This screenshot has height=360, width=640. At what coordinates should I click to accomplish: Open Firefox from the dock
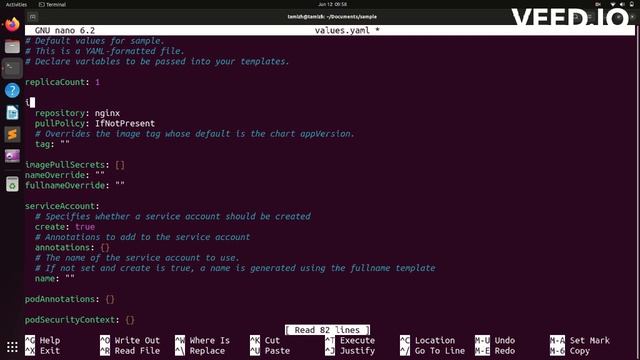(12, 24)
